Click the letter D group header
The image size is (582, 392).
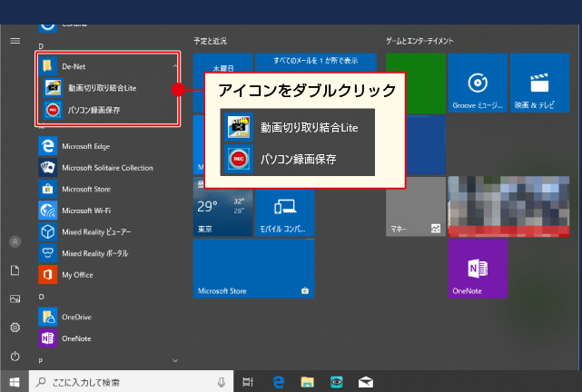coord(41,46)
